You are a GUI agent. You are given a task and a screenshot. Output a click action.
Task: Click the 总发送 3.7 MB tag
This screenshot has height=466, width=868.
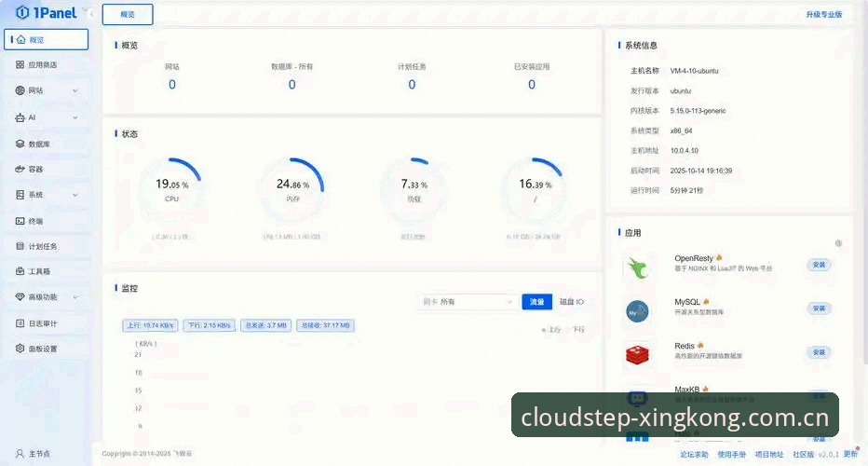266,325
